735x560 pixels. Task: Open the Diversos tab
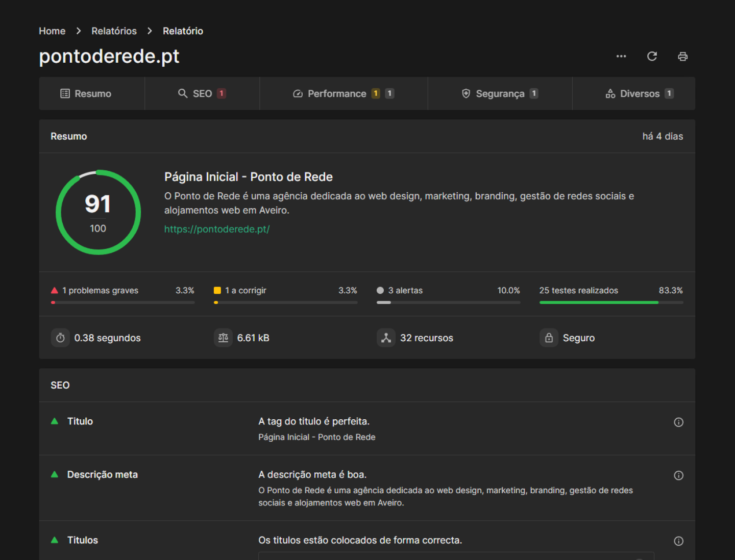(x=634, y=93)
